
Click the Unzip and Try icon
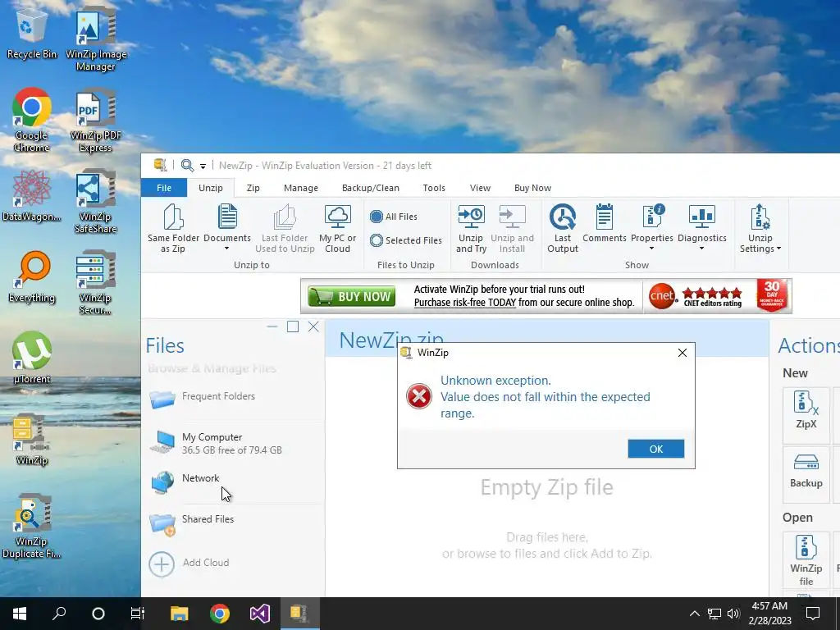(471, 216)
